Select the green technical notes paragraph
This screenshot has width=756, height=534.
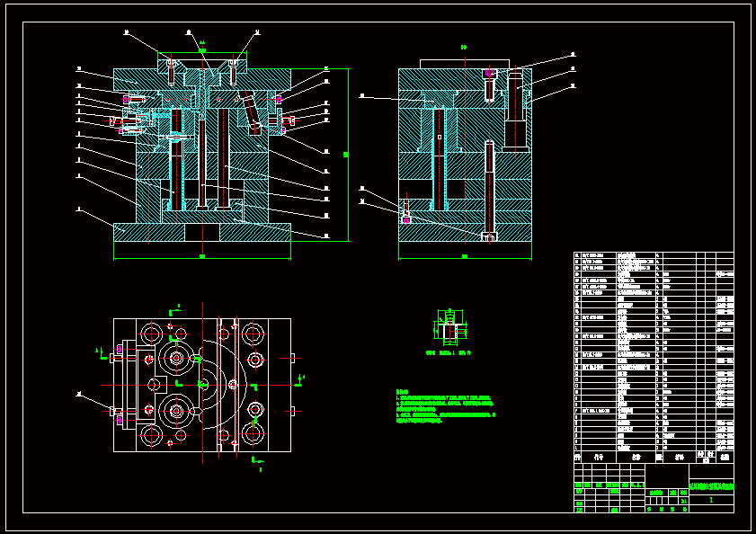click(446, 406)
